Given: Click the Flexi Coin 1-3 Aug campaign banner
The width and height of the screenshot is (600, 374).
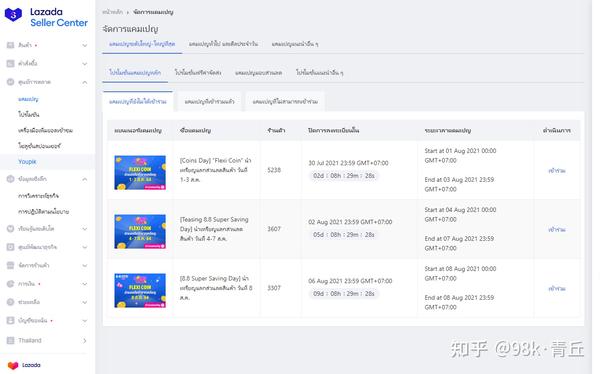Looking at the screenshot, I should [140, 172].
